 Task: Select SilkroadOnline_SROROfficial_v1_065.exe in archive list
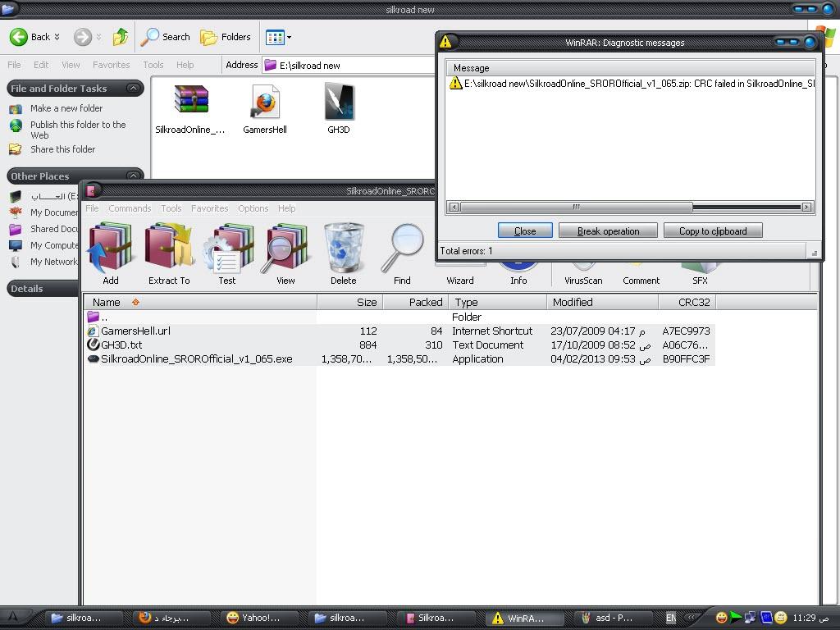click(399, 359)
